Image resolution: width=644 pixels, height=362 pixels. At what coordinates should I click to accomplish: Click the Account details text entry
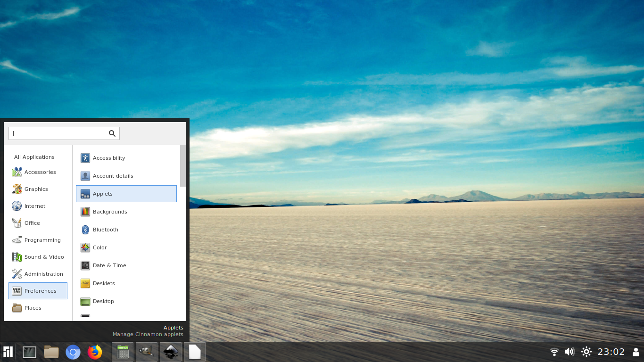pos(113,176)
